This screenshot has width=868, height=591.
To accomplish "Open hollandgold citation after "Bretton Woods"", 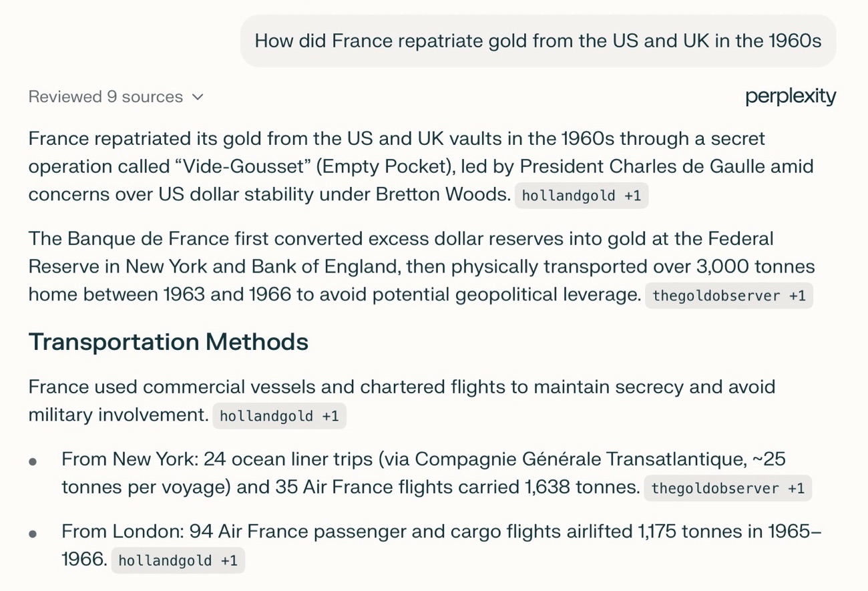I will pos(581,196).
